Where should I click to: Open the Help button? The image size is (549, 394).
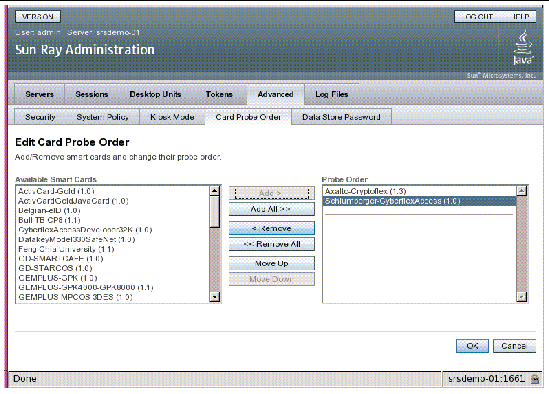point(521,16)
